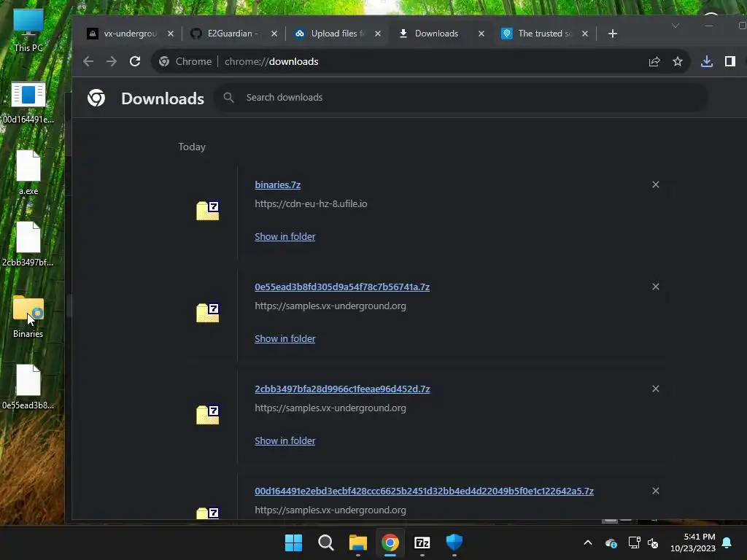Image resolution: width=747 pixels, height=560 pixels.
Task: Open the clock showing 5:41 PM
Action: 693,542
